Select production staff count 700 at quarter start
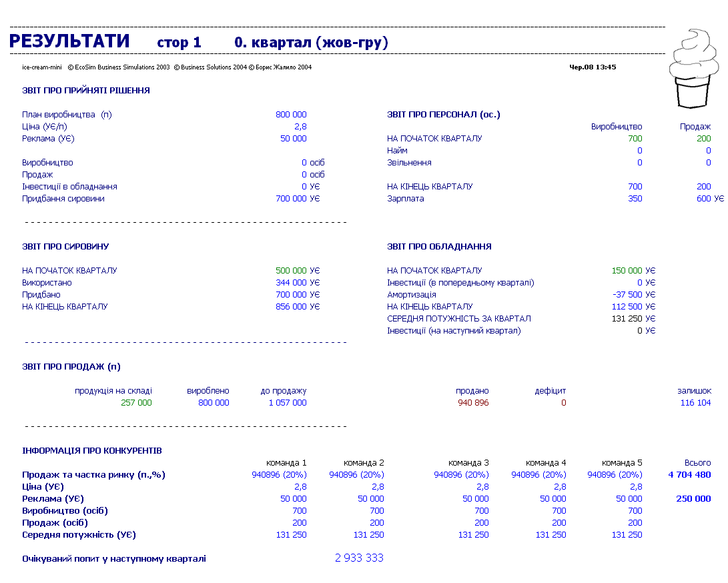 coord(635,138)
